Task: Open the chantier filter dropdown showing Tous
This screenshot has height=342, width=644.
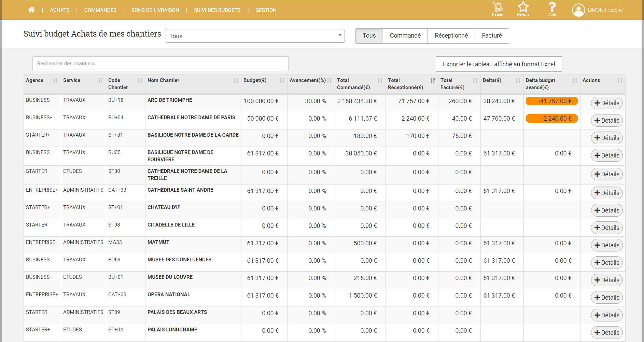Action: click(x=255, y=36)
